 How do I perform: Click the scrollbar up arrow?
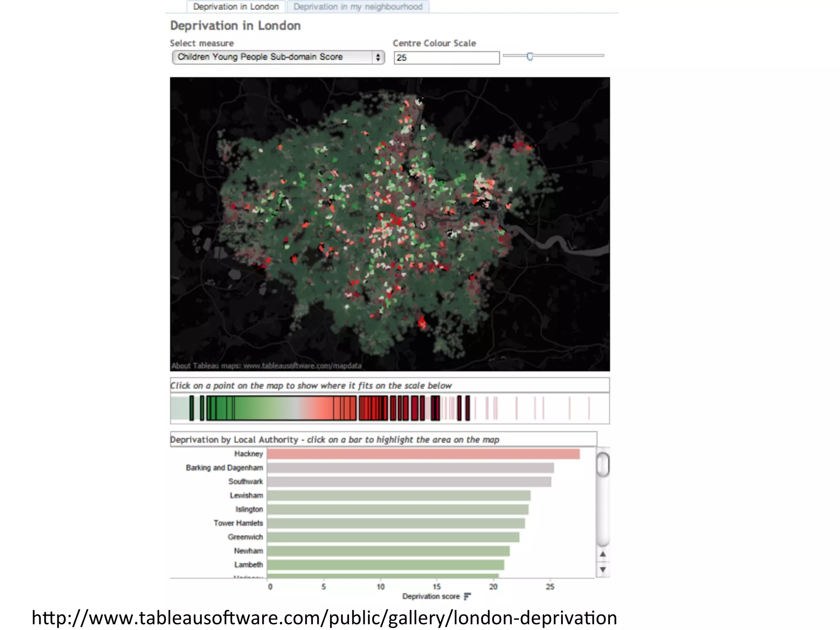603,554
